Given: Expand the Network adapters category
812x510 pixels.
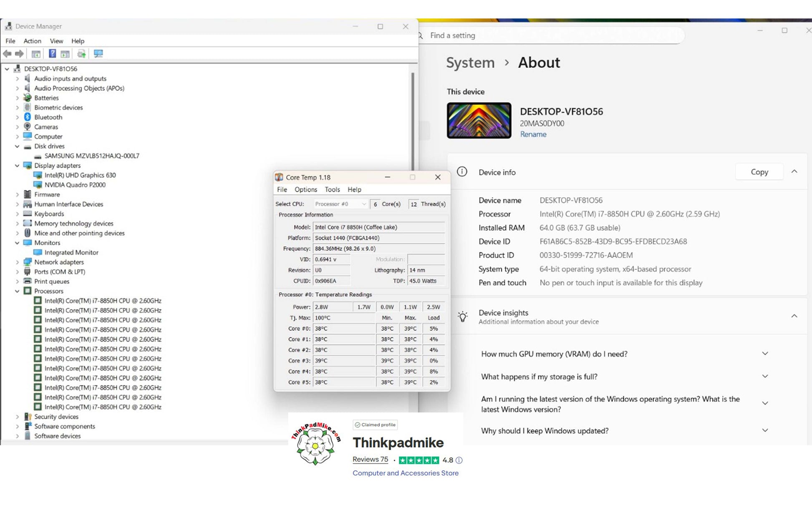Looking at the screenshot, I should 17,262.
